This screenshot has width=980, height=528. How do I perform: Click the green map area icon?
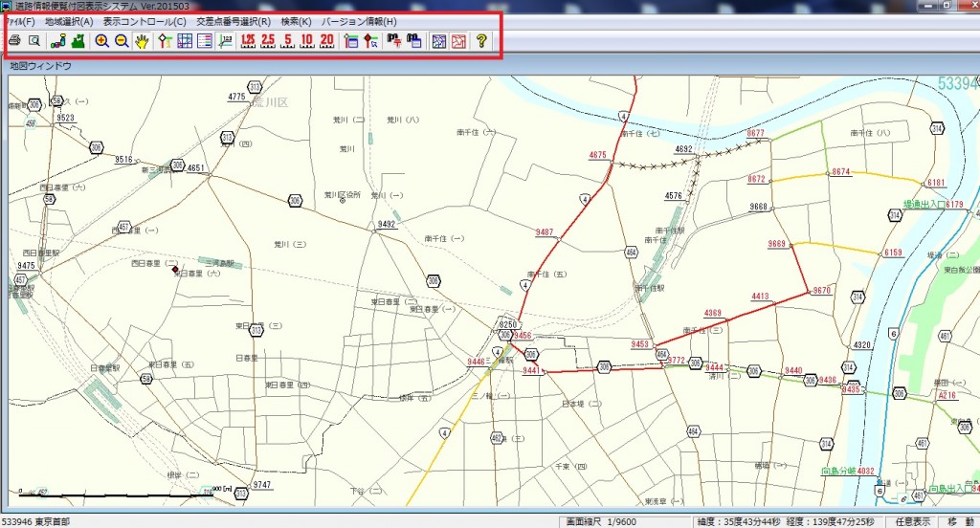[78, 41]
